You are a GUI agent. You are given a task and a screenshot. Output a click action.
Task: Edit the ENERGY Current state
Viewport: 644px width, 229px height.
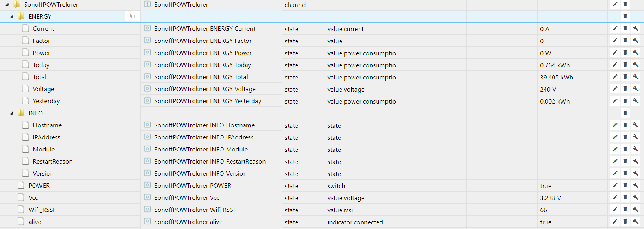click(x=615, y=28)
